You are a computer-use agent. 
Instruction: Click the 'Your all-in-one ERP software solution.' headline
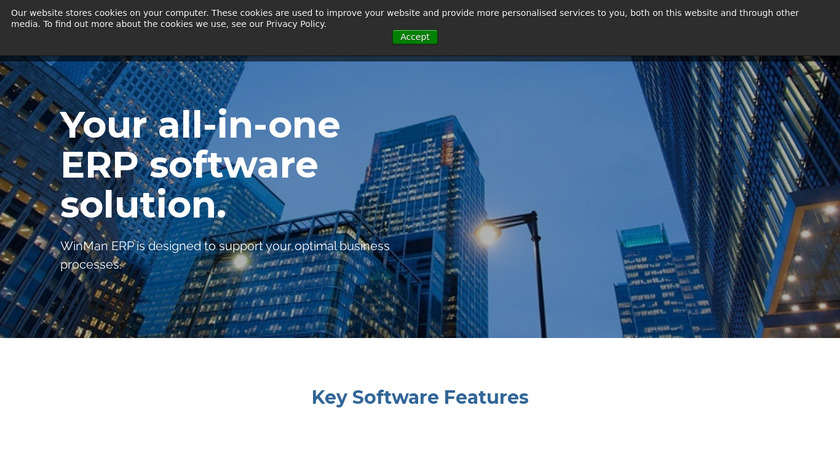click(200, 164)
